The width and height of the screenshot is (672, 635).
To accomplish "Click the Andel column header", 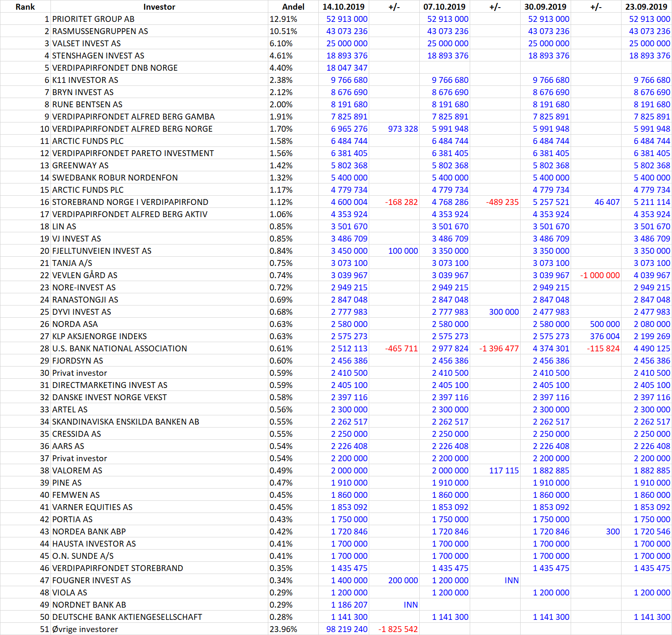I will point(293,7).
